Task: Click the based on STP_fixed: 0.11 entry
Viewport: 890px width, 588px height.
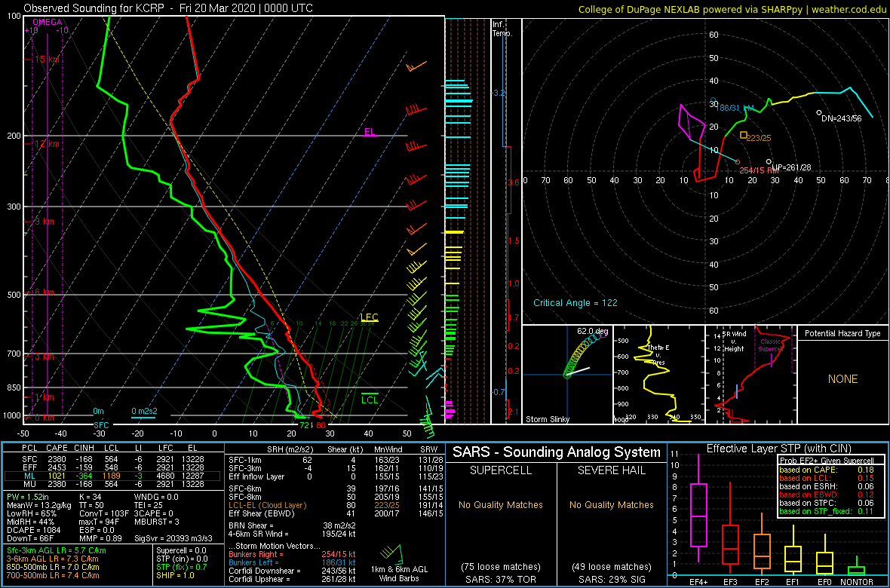Action: coord(826,513)
